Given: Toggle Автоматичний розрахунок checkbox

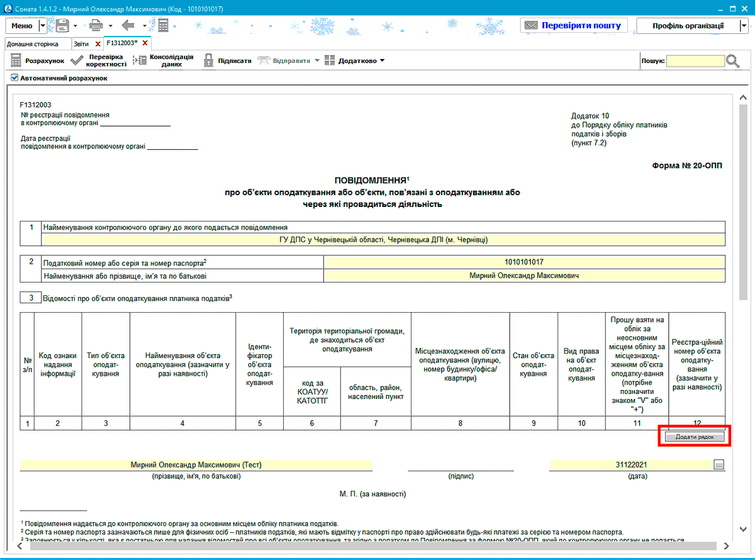Looking at the screenshot, I should point(14,79).
